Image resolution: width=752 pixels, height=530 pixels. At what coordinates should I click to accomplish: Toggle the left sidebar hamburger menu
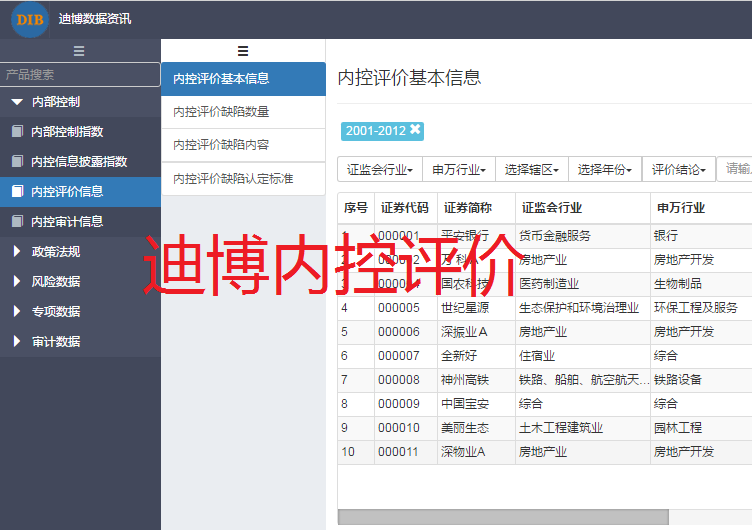pyautogui.click(x=79, y=51)
